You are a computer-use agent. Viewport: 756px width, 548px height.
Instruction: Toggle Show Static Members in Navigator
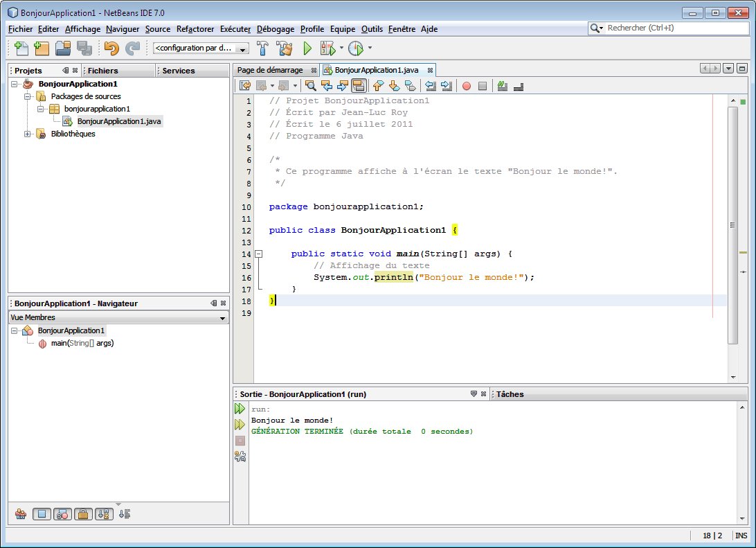(63, 514)
